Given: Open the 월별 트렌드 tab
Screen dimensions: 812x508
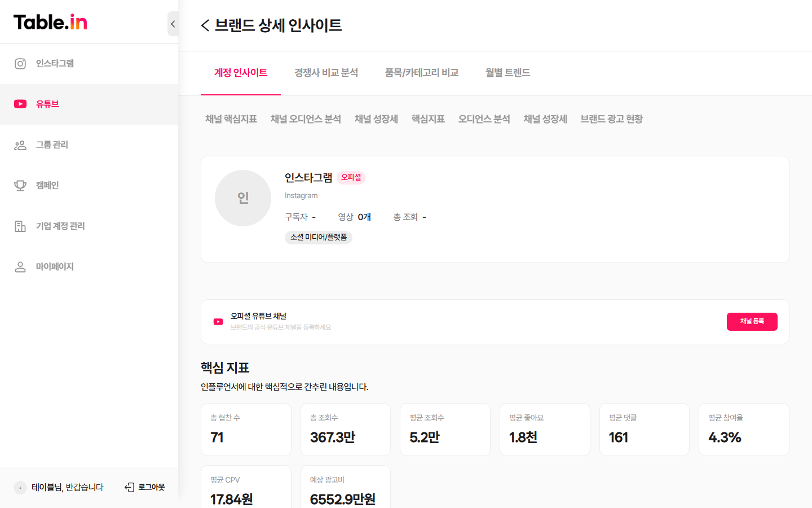Looking at the screenshot, I should [506, 72].
